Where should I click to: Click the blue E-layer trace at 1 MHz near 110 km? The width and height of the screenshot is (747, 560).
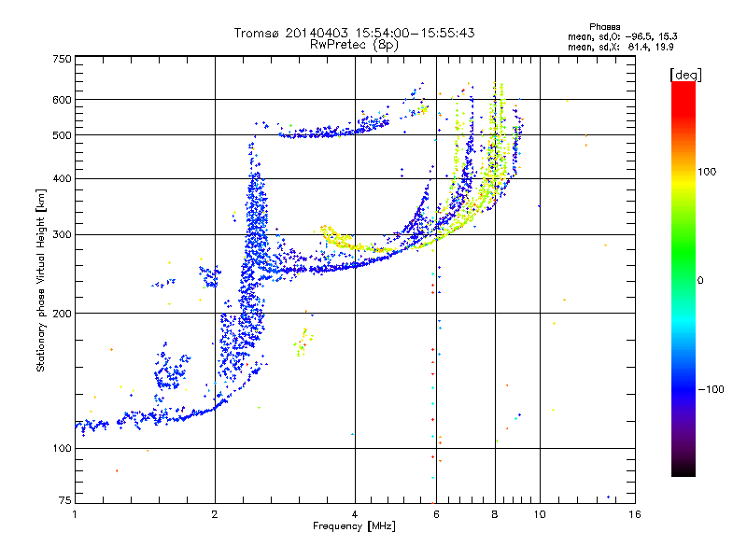pos(92,425)
